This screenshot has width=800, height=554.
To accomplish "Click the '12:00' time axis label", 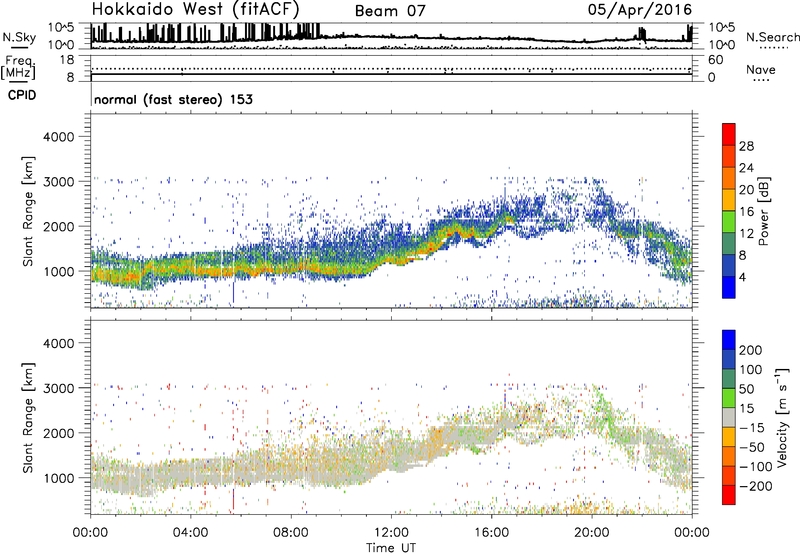I will pyautogui.click(x=391, y=533).
